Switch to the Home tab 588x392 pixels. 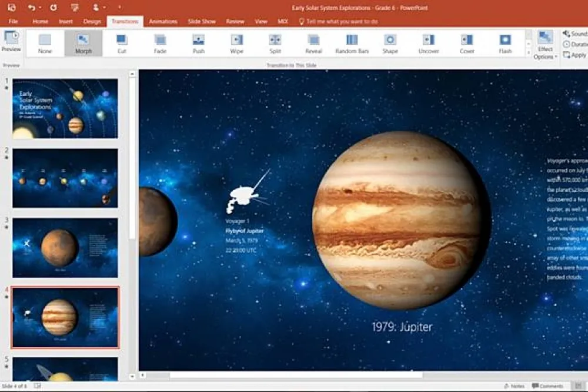tap(40, 21)
